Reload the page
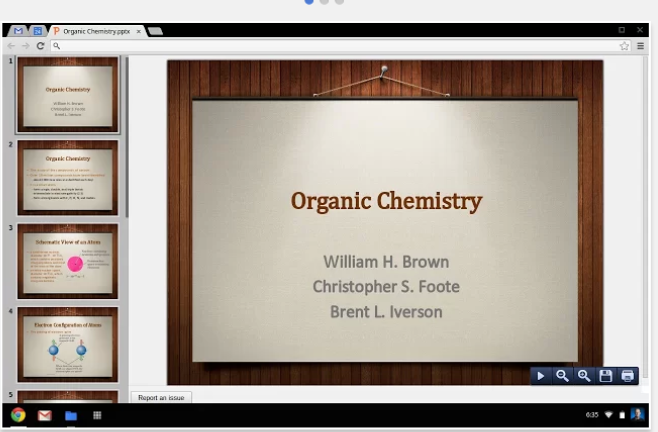Viewport: 658px width, 432px height. coord(40,46)
